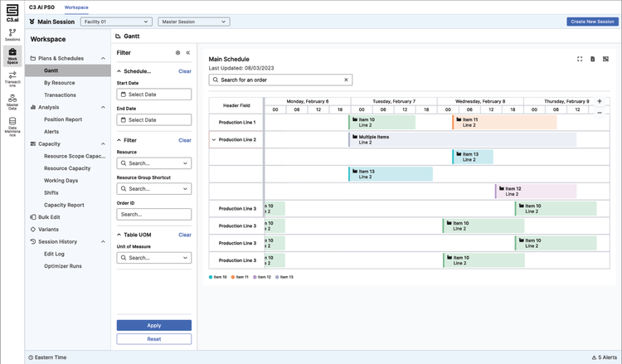Screen dimensions: 622x364
Task: Open Edit Log under Session History
Action: 54,254
